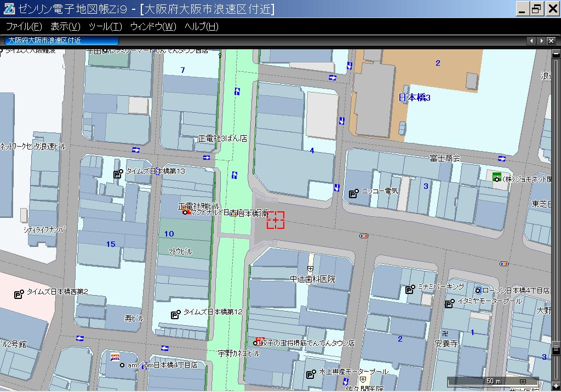Select clinic symbol above 中辻歯科医院
This screenshot has width=561, height=392.
(x=310, y=269)
